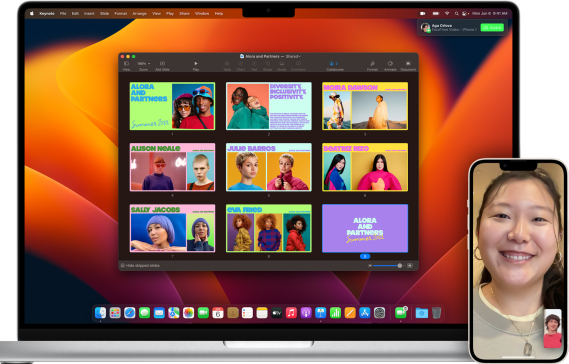Viewport: 569px width, 364px height.
Task: Open Keynote from the Dock
Action: coord(320,312)
